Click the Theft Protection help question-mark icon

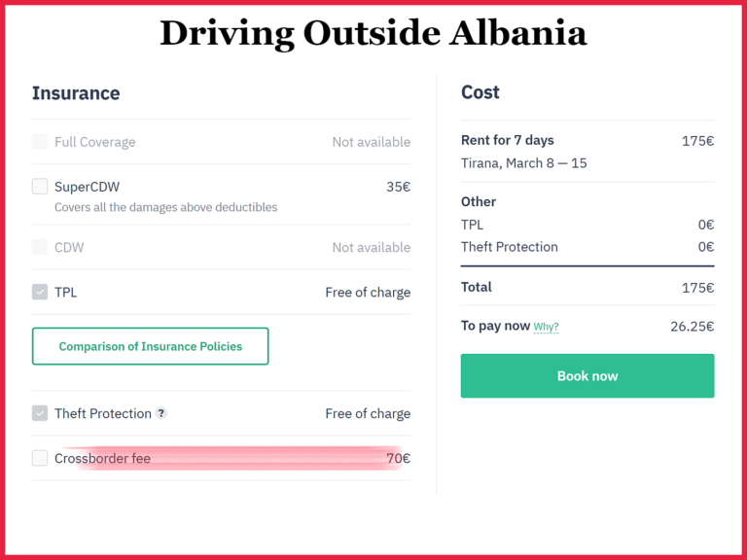[x=161, y=413]
